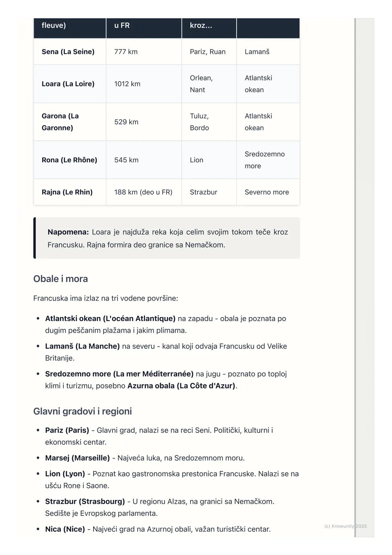Select the Pariz (Paris) list item
The image size is (392, 555).
(67, 430)
